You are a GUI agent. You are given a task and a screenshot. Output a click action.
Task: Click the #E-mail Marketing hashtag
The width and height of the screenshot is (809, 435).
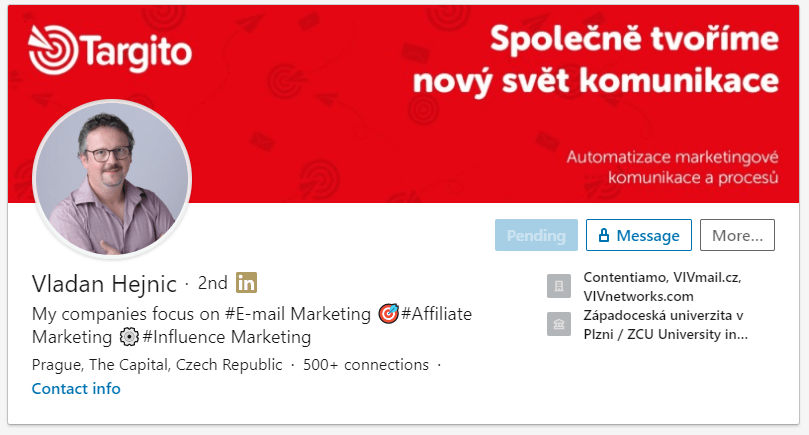tap(299, 314)
